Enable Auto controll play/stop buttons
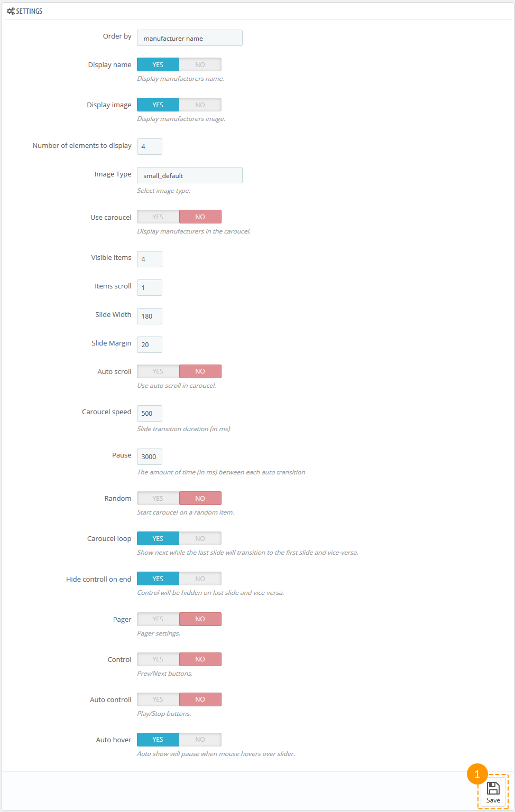This screenshot has width=515, height=812. pyautogui.click(x=158, y=699)
